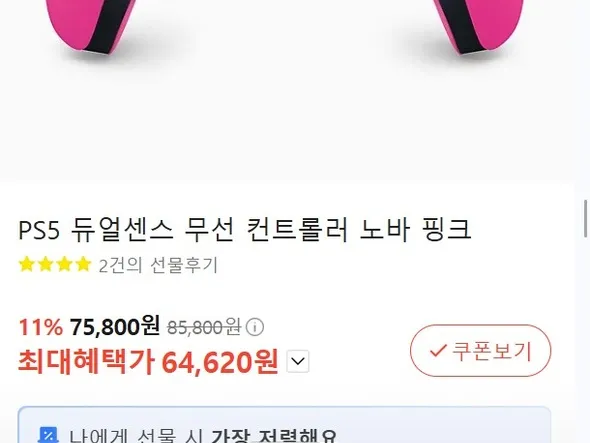590x443 pixels.
Task: Click the page scrollbar thumb
Action: point(585,219)
